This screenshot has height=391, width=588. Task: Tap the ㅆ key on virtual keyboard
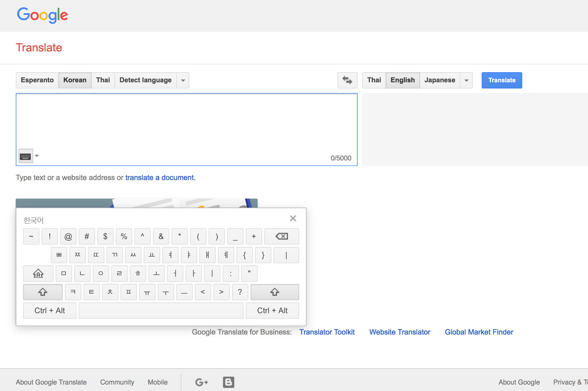click(x=133, y=255)
